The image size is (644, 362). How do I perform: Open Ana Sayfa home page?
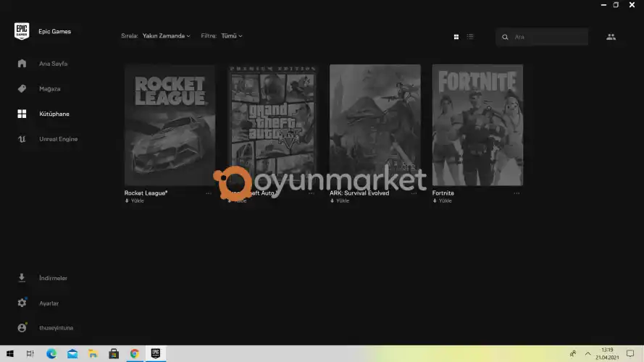53,64
